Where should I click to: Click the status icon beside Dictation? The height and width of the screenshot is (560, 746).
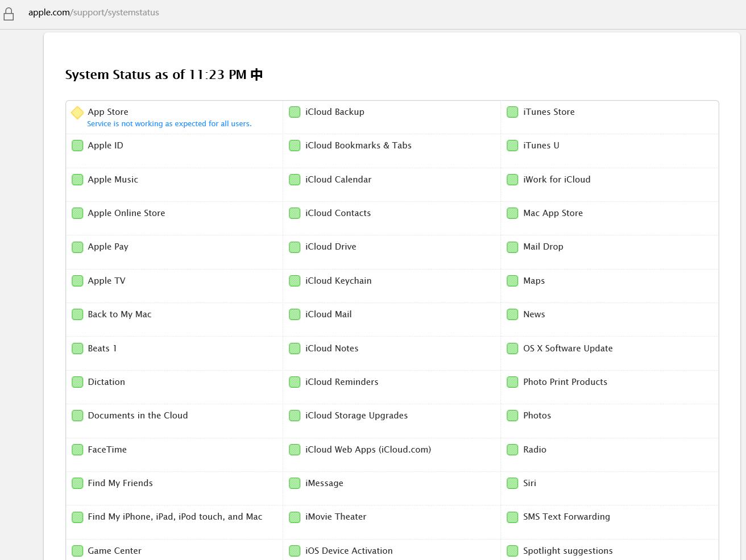(77, 382)
